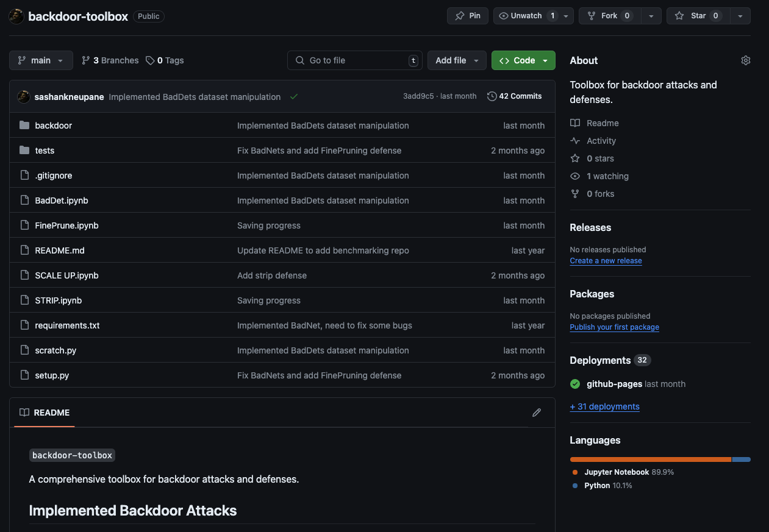Open the 42 Commits history
Image resolution: width=769 pixels, height=532 pixels.
click(515, 96)
